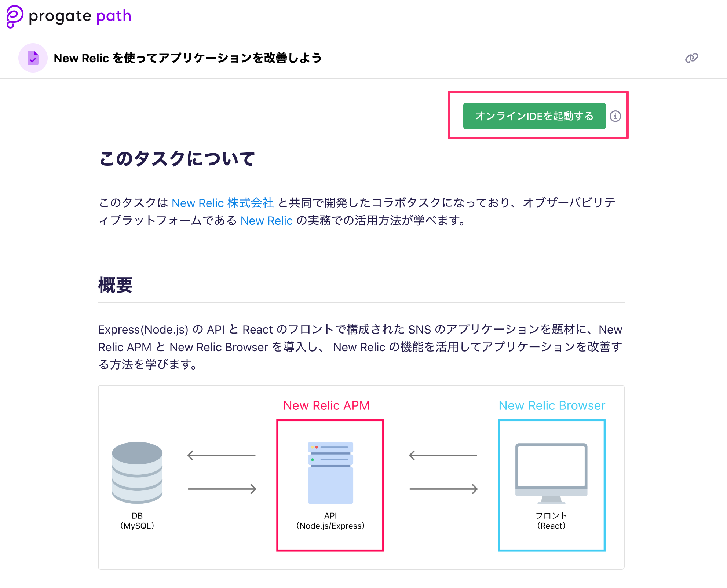Click the API (Node.js/Express) server icon
The height and width of the screenshot is (588, 727).
tap(330, 473)
